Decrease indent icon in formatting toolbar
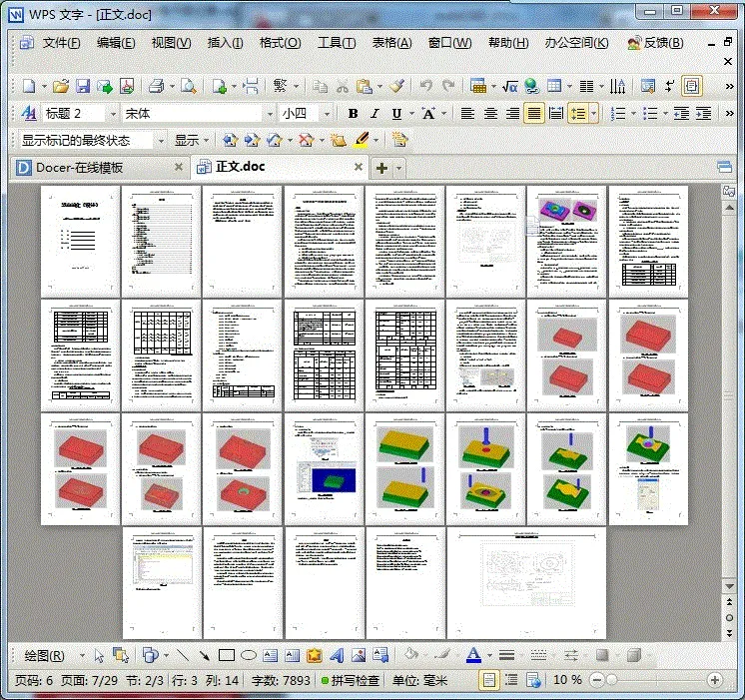The height and width of the screenshot is (700, 745). pyautogui.click(x=682, y=114)
